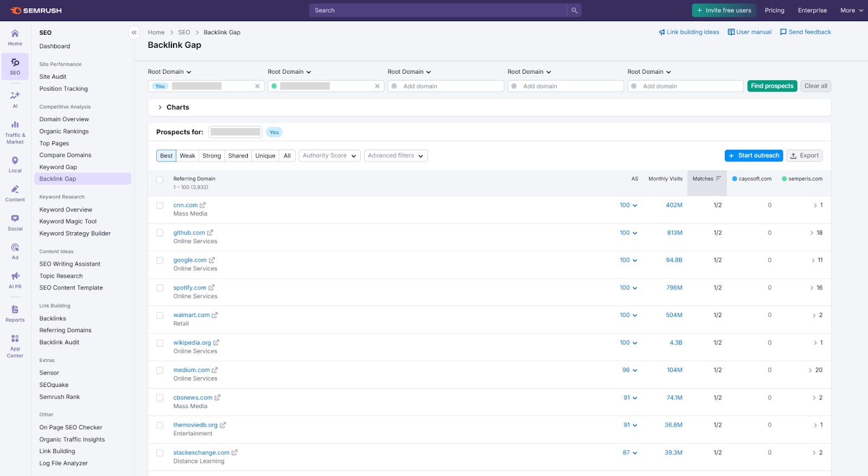Check the spotify.com row checkbox
Viewport: 868px width, 476px height.
tap(160, 288)
